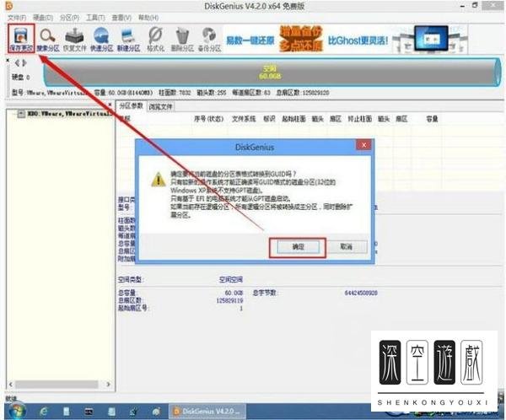This screenshot has height=420, width=506.
Task: Switch to the 浏览文件 tab
Action: coord(160,107)
